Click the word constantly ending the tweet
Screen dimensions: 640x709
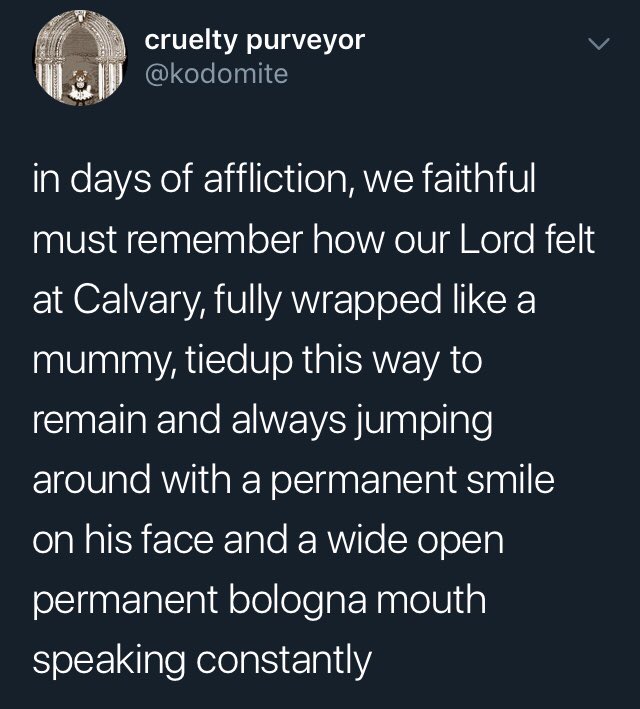click(284, 661)
